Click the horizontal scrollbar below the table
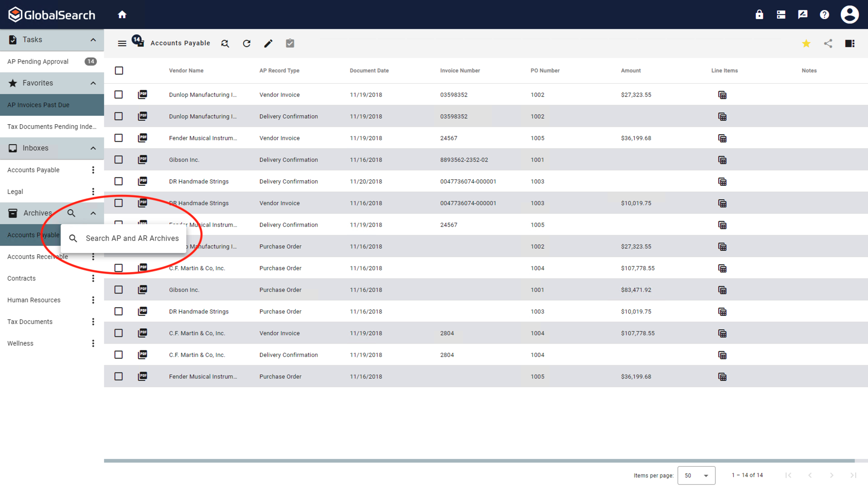This screenshot has width=868, height=488. tap(479, 461)
